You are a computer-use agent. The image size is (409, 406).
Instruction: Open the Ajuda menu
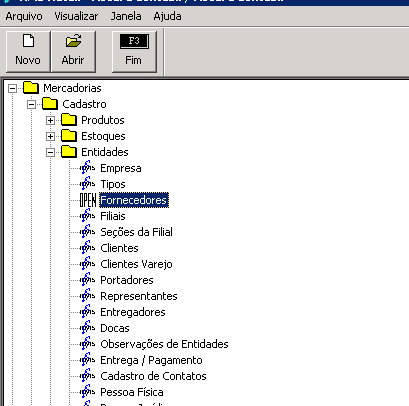pyautogui.click(x=167, y=16)
